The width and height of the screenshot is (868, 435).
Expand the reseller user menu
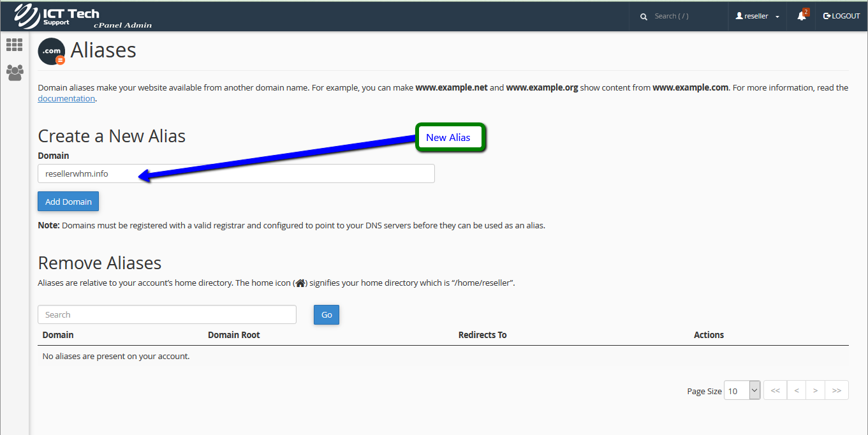tap(758, 16)
